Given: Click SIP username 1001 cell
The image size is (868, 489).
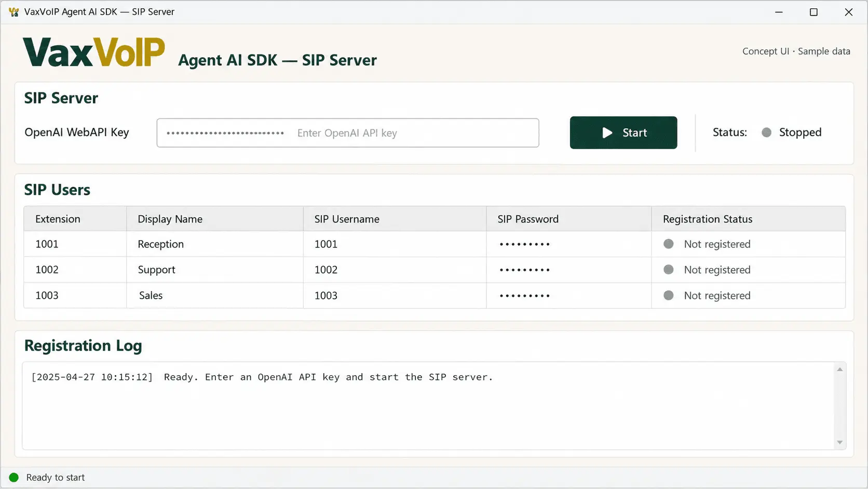Looking at the screenshot, I should click(x=395, y=244).
